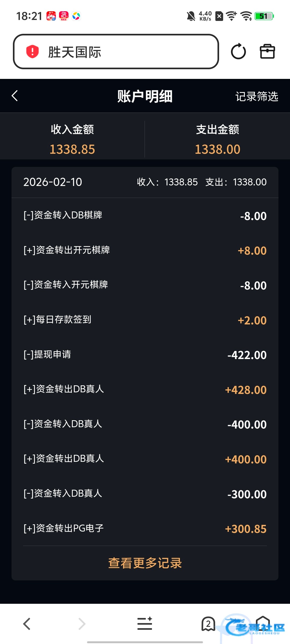Open the 资金转出DB真人 +428.00 record

tap(145, 389)
